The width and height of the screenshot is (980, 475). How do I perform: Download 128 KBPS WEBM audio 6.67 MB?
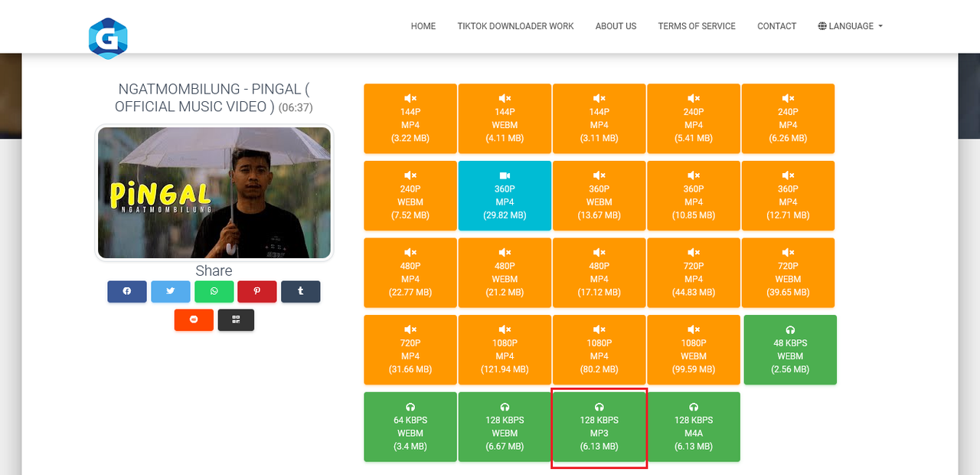(505, 427)
